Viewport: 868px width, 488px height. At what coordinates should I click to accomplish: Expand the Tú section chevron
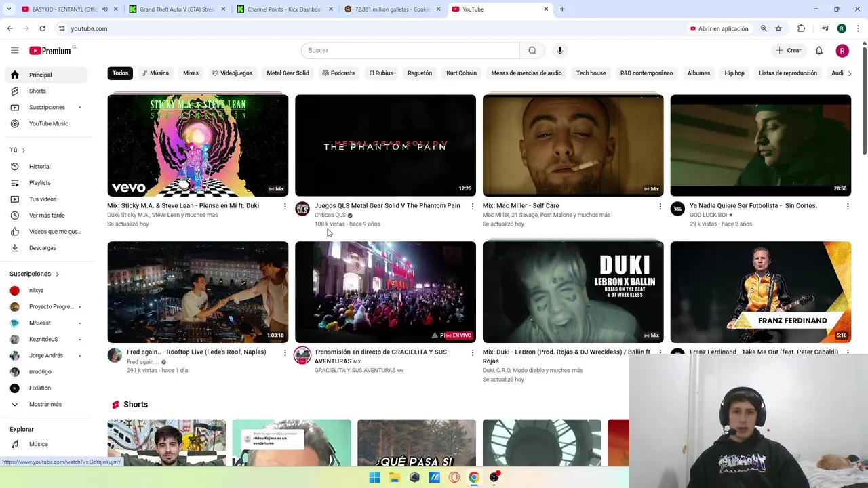point(23,150)
